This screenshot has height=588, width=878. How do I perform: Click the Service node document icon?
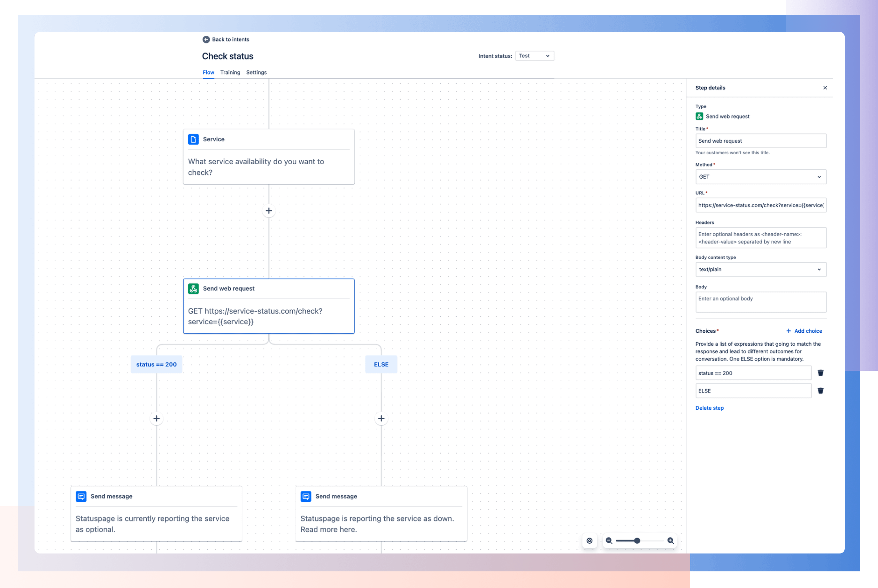(194, 139)
